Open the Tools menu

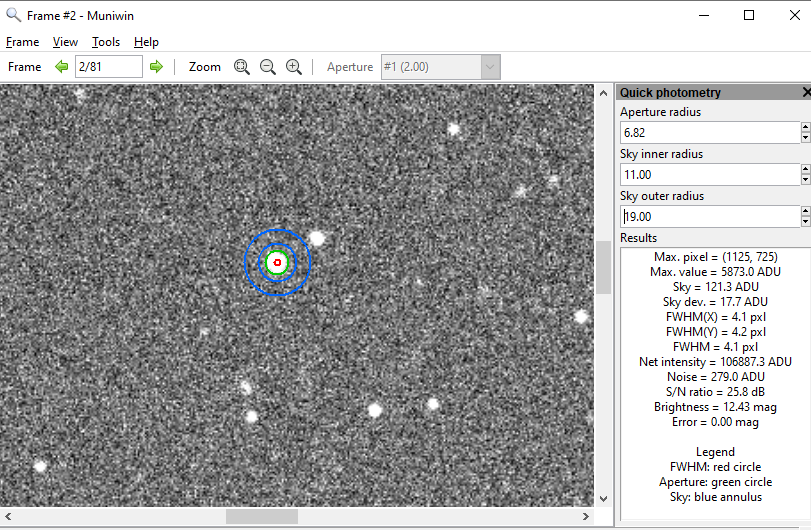106,42
